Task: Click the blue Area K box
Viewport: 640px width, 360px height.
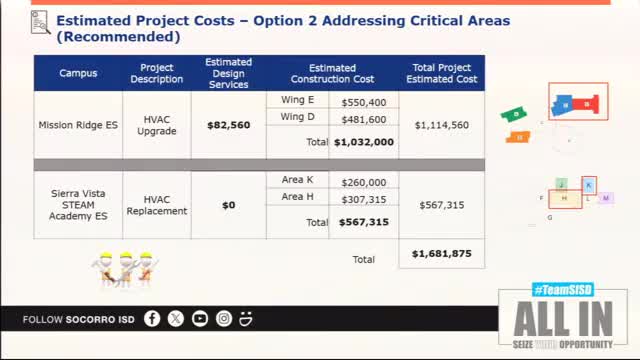Action: 589,185
